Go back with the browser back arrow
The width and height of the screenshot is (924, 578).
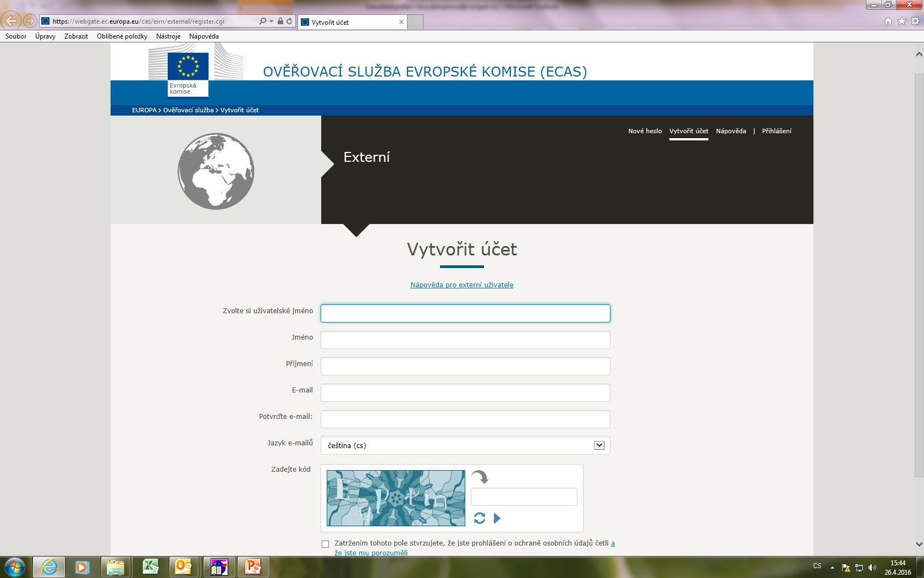(12, 21)
